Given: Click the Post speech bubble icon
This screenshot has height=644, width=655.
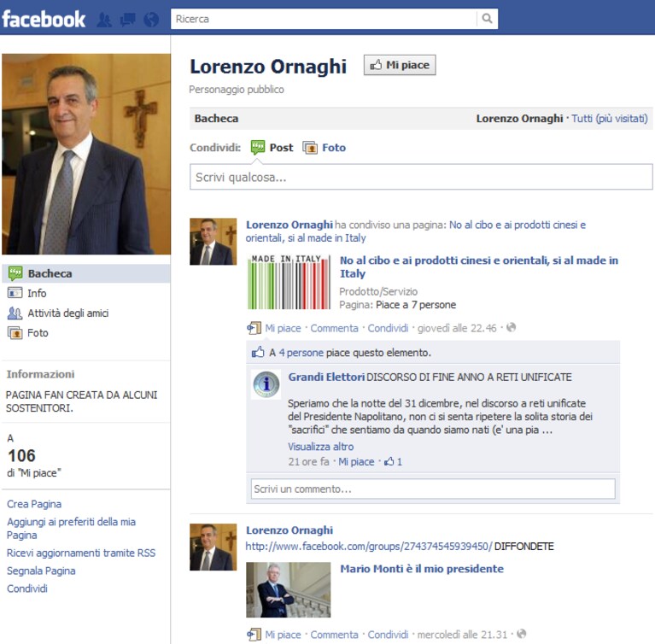Looking at the screenshot, I should pyautogui.click(x=258, y=147).
